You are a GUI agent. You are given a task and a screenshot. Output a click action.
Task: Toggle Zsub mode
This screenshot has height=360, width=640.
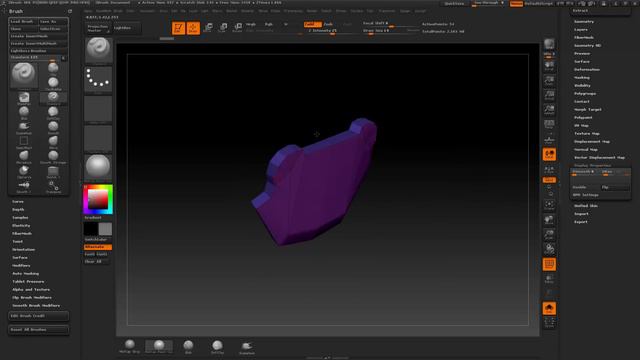pyautogui.click(x=328, y=24)
